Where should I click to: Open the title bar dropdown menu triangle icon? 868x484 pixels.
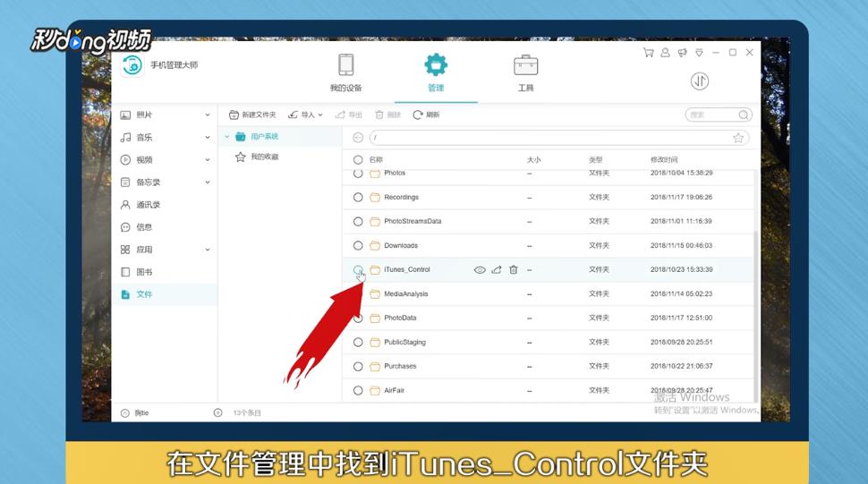(x=699, y=53)
